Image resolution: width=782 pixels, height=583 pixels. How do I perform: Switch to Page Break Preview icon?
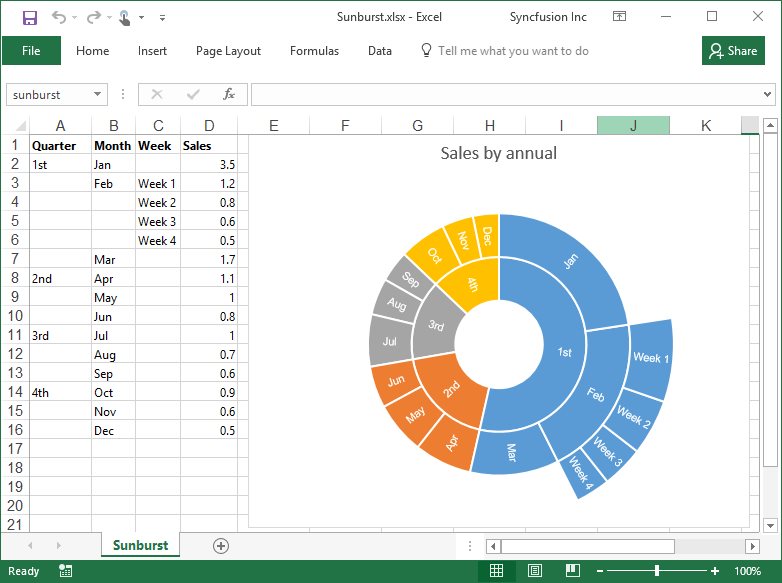573,571
